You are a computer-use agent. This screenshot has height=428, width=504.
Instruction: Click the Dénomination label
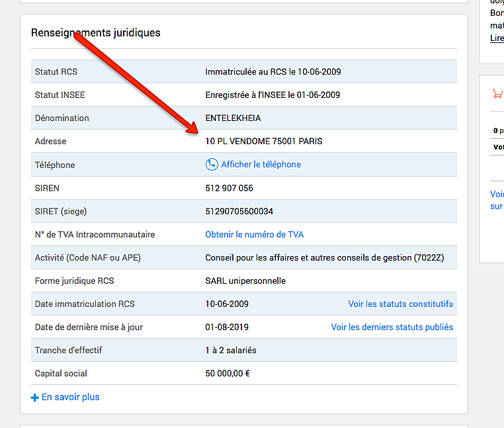62,118
